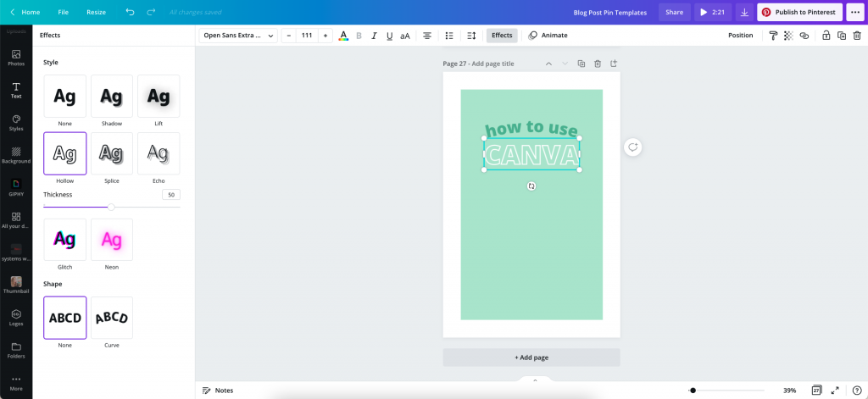Viewport: 868px width, 399px height.
Task: Toggle underline formatting
Action: click(389, 36)
